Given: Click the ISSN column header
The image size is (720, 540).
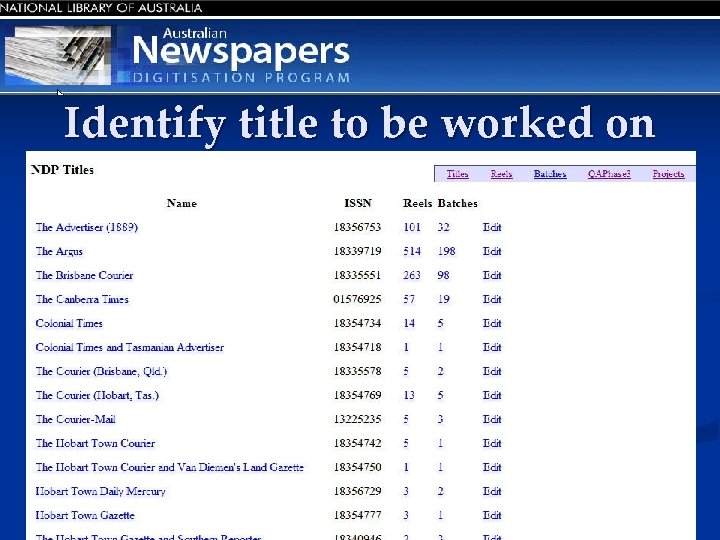Looking at the screenshot, I should (x=358, y=203).
